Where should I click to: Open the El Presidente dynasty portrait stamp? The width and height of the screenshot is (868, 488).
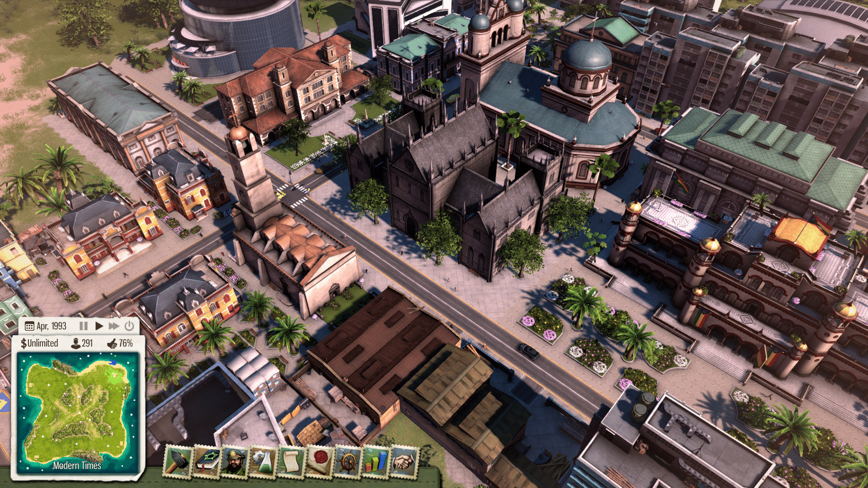(x=235, y=461)
